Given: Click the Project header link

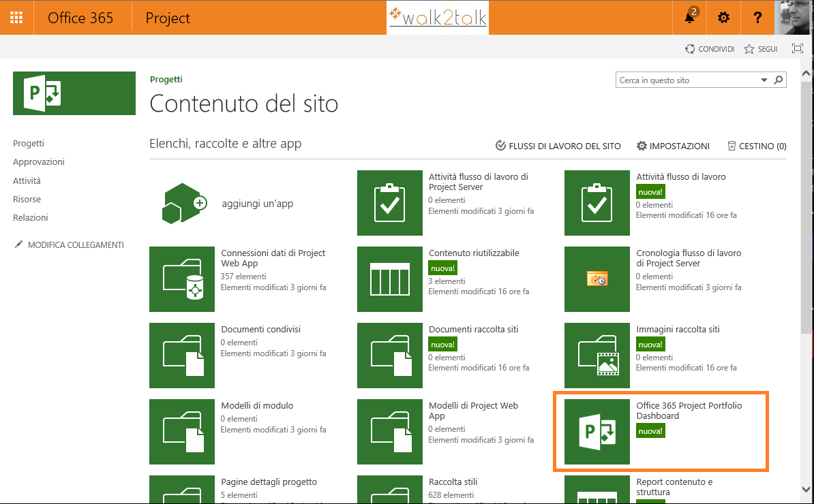Looking at the screenshot, I should [x=168, y=18].
